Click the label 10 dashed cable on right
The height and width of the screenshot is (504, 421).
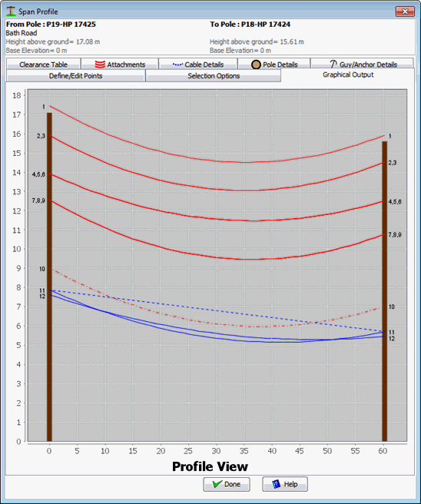click(x=392, y=307)
